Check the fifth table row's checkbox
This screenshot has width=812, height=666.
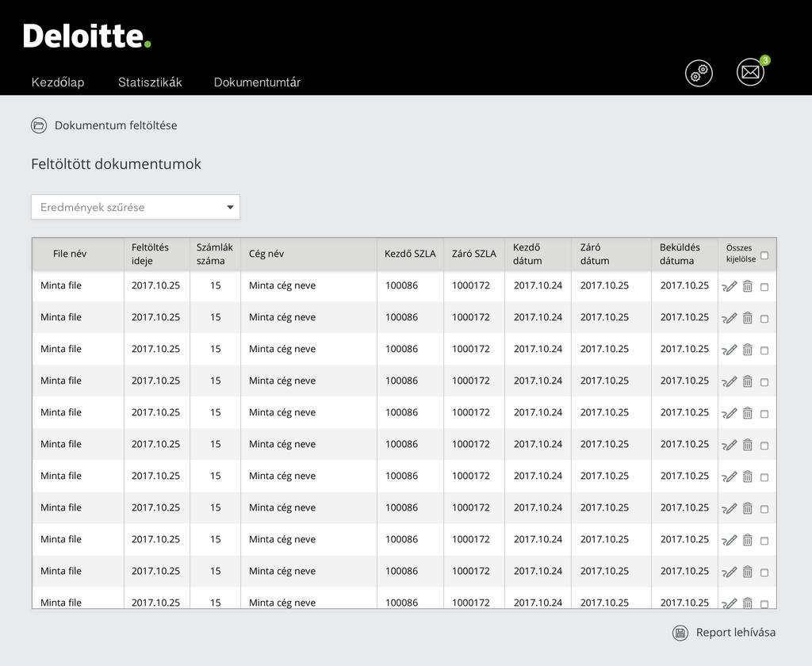click(x=764, y=414)
